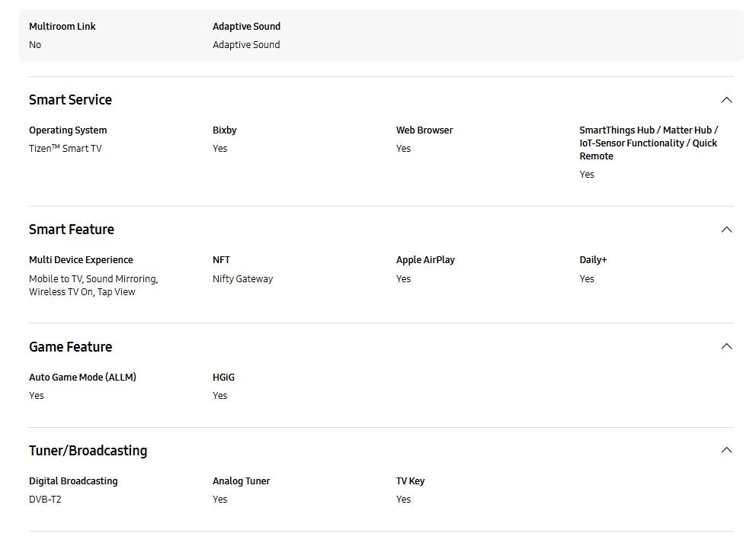756x540 pixels.
Task: Click the Tuner/Broadcasting collapse arrow
Action: coord(726,450)
